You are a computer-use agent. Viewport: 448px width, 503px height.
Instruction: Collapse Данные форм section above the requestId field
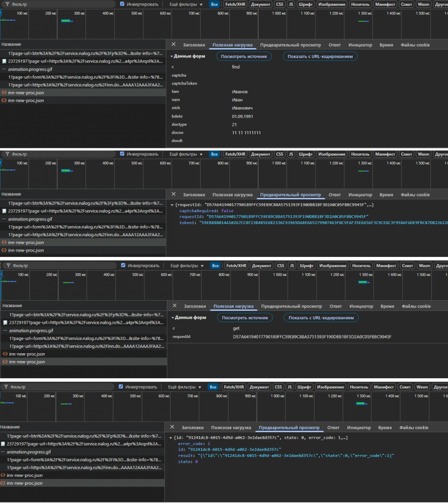[x=173, y=318]
